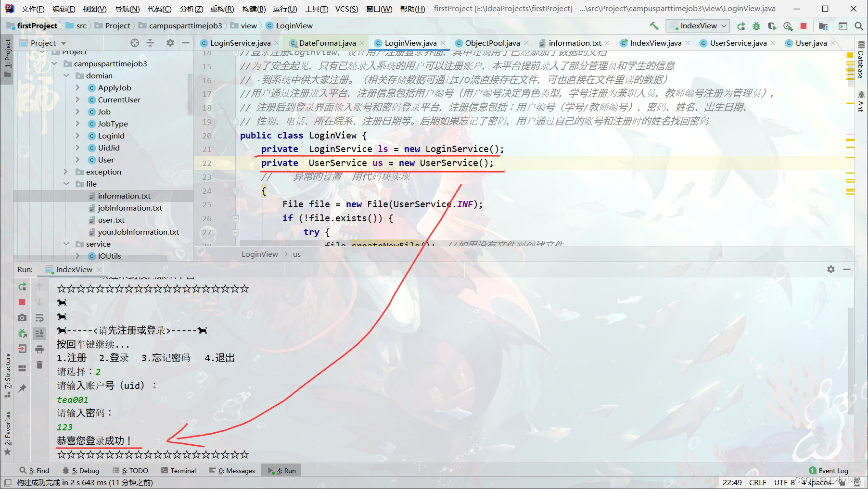Select yourJobInformation.txt in project tree
Viewport: 868px width, 489px height.
click(x=138, y=232)
